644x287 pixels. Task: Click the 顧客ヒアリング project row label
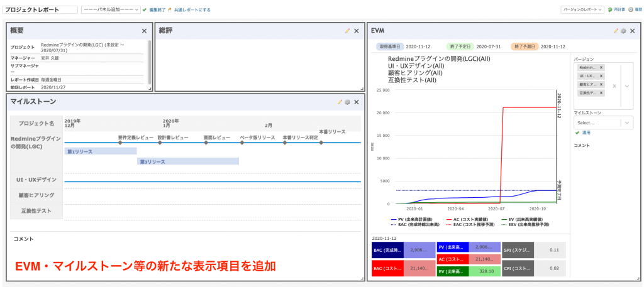pos(36,195)
